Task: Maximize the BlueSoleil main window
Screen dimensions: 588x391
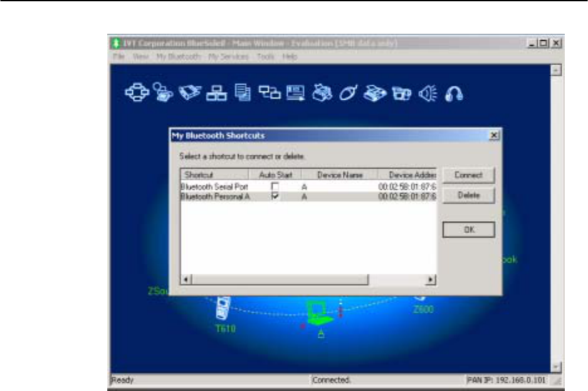Action: 543,43
